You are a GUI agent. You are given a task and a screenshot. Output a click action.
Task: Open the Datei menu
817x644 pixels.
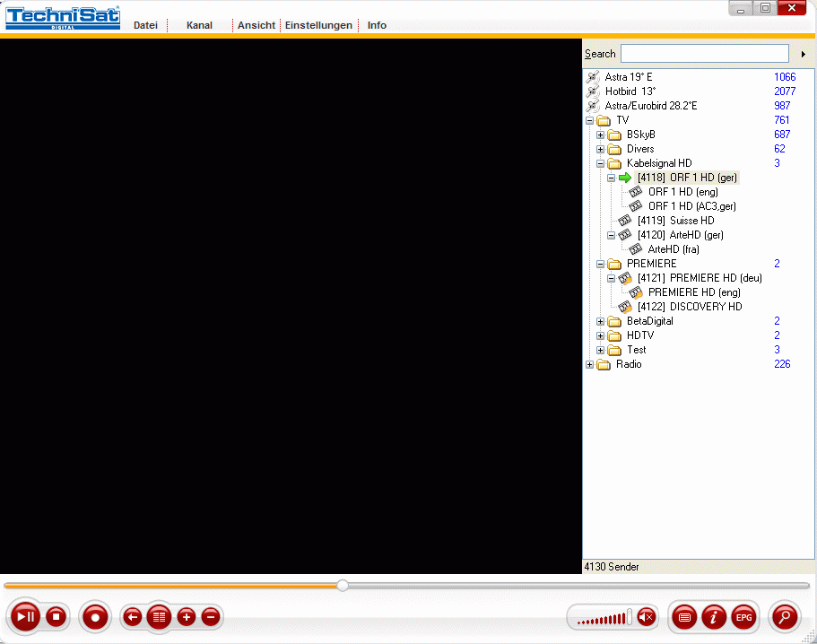[145, 25]
